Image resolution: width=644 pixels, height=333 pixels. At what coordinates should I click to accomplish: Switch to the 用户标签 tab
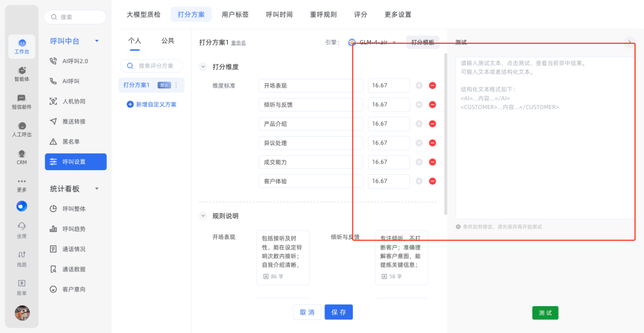point(235,14)
